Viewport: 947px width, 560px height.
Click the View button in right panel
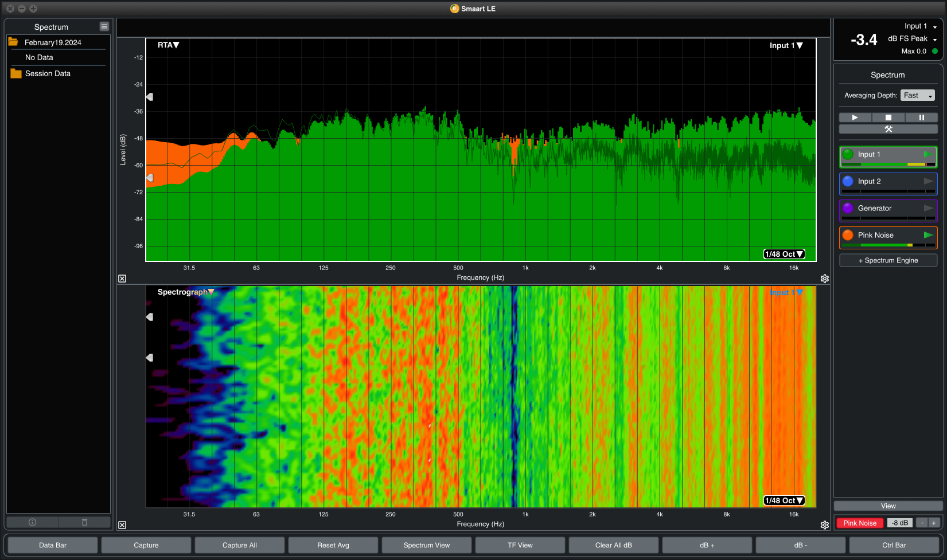coord(888,506)
